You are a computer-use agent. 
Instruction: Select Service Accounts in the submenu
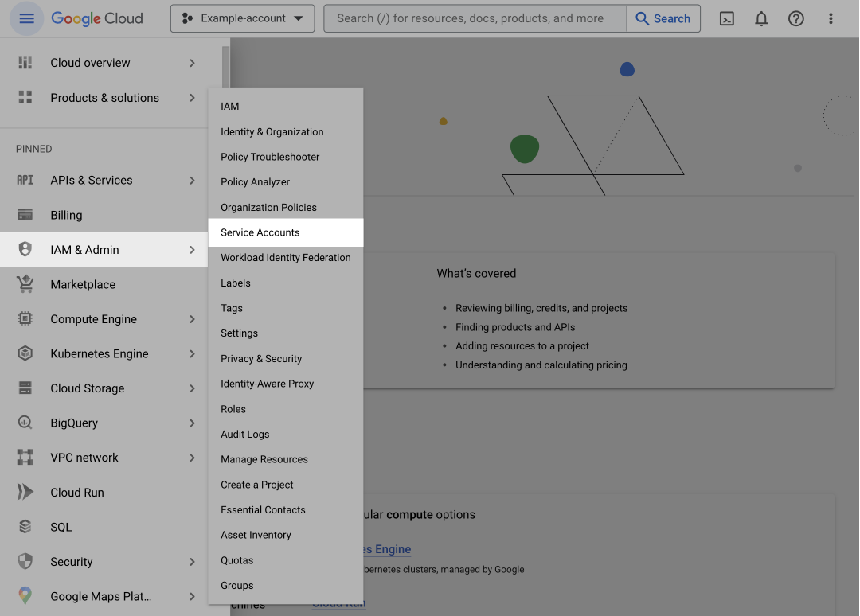coord(286,232)
